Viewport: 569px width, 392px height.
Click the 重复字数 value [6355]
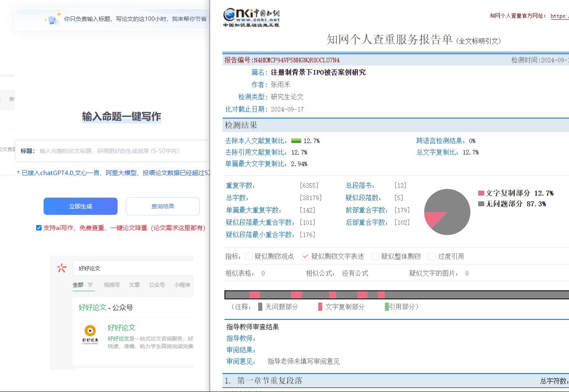click(x=309, y=185)
